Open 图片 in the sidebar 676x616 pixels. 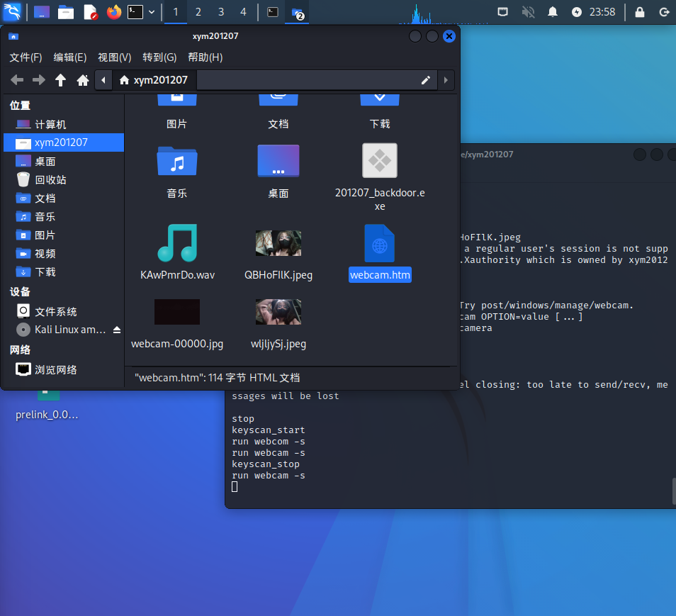pos(64,235)
